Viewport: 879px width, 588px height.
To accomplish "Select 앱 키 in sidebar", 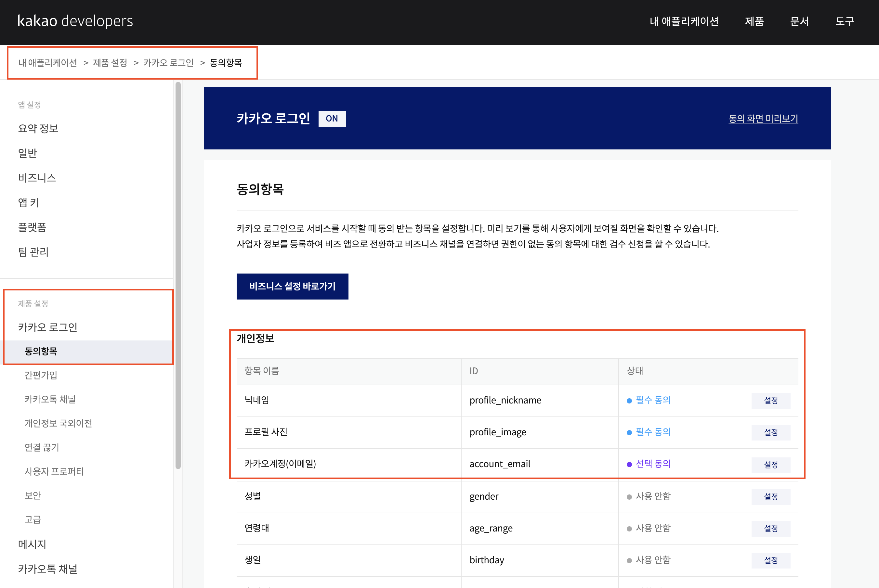I will (29, 202).
